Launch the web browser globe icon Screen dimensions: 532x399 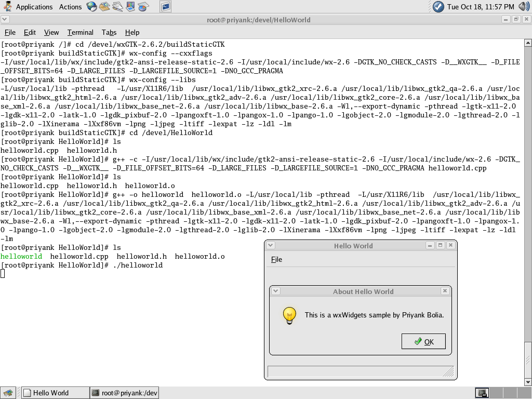[91, 6]
